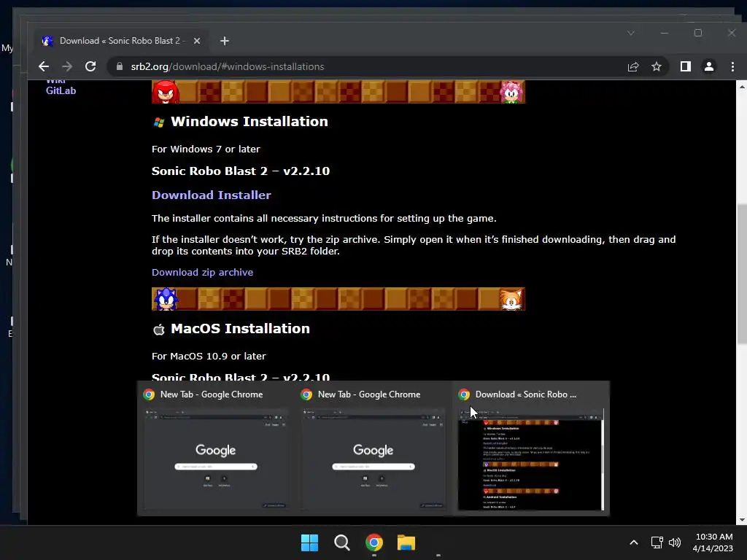Screen dimensions: 747x560
Task: Open the Windows Start menu
Action: click(x=309, y=542)
